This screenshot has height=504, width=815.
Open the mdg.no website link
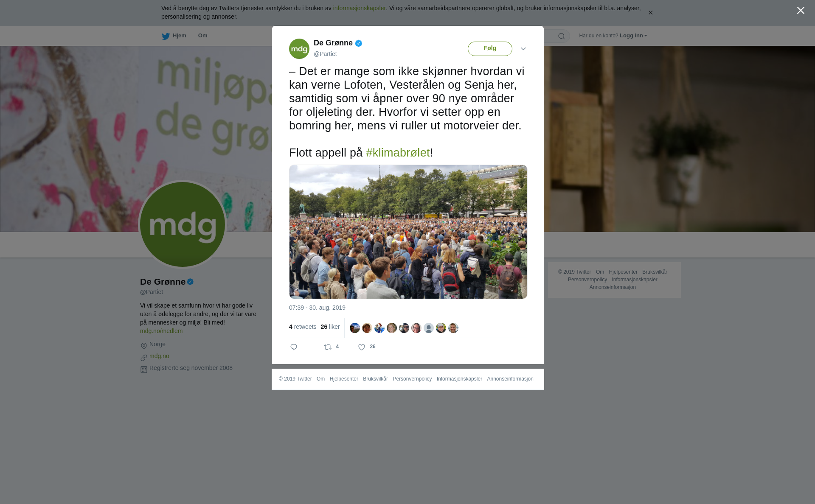[159, 356]
